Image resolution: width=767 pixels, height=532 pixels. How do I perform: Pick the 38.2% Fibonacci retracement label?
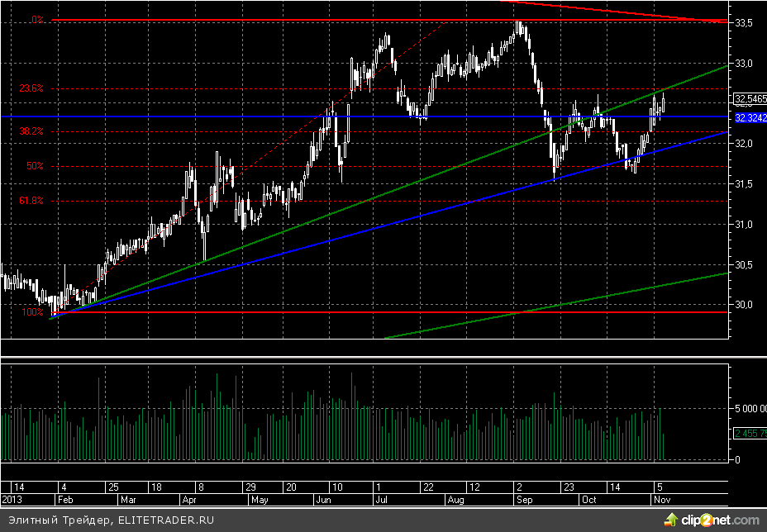[32, 131]
